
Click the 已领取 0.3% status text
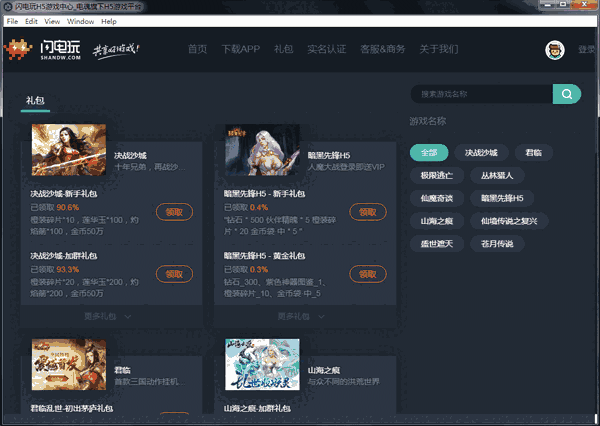point(246,269)
